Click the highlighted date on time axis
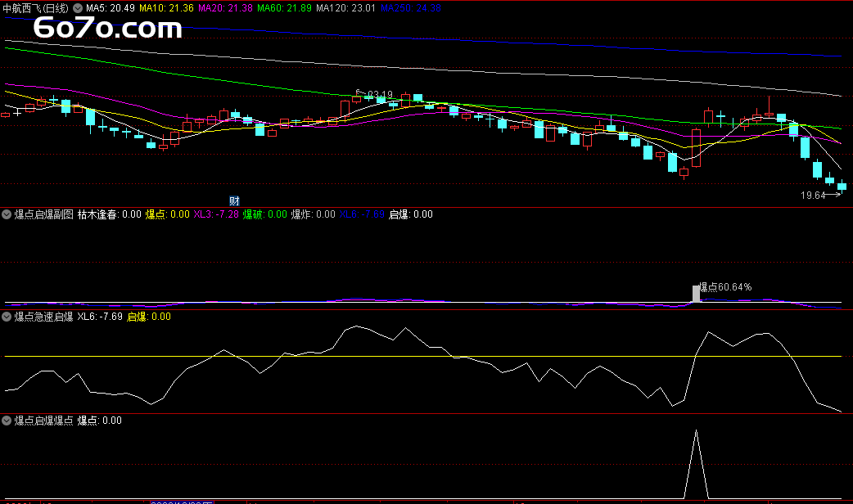The width and height of the screenshot is (853, 504). click(x=182, y=502)
